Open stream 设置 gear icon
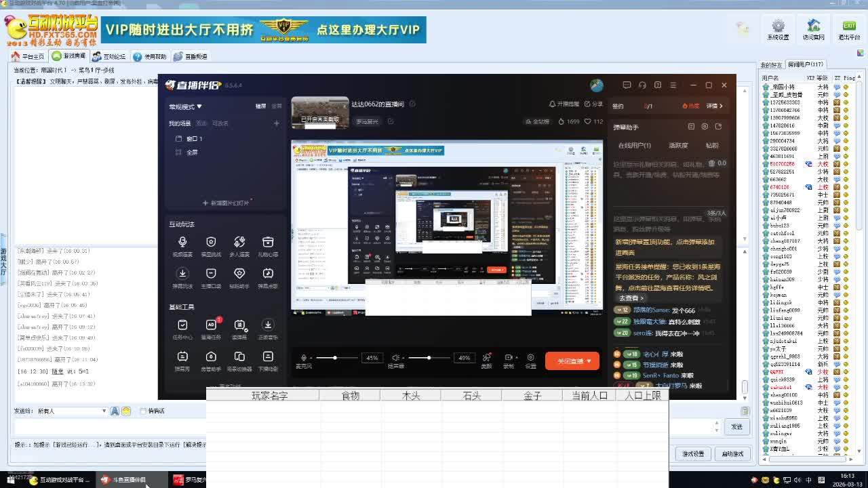The width and height of the screenshot is (868, 488). coord(530,359)
